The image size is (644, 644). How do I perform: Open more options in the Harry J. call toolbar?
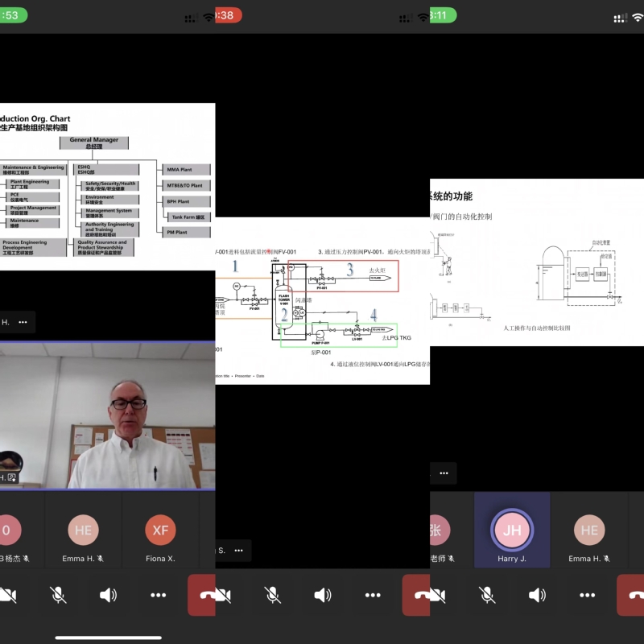pyautogui.click(x=587, y=595)
